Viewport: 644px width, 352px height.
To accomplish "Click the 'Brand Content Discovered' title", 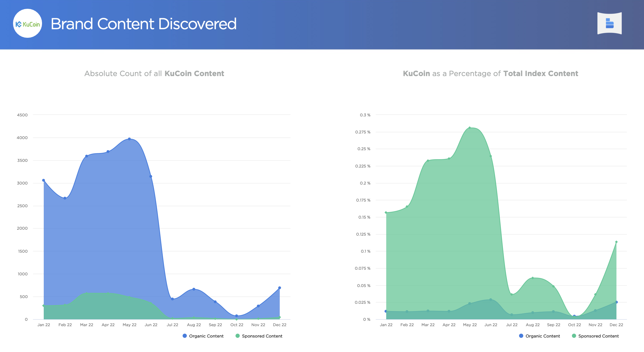I will tap(143, 24).
